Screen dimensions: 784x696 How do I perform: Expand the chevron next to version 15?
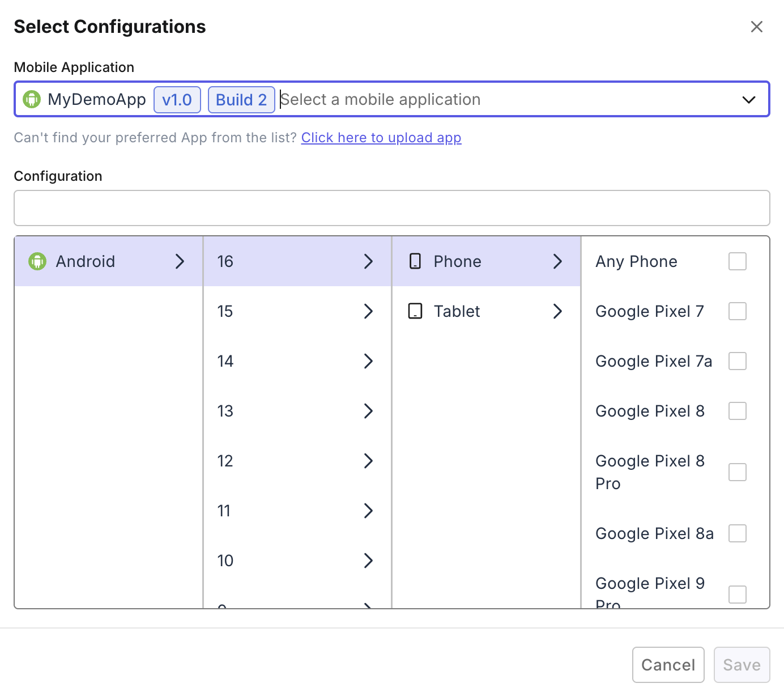[368, 311]
